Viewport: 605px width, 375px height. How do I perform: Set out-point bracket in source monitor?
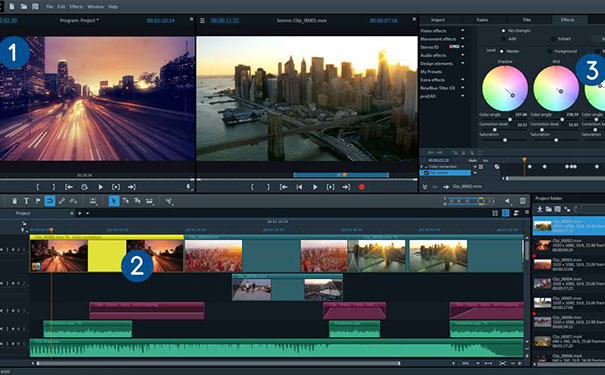coord(268,187)
